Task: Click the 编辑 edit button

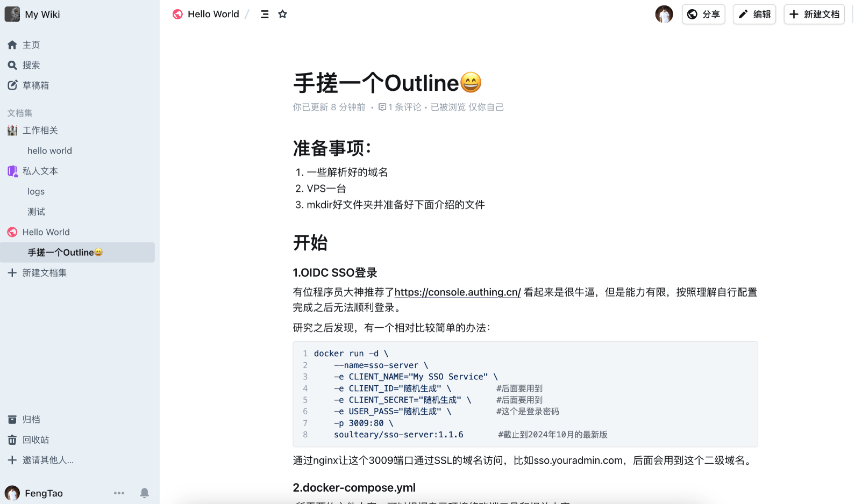Action: coord(754,15)
